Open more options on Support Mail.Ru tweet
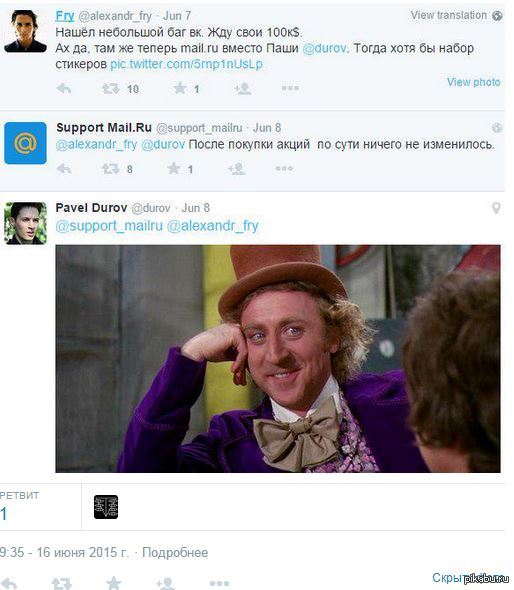 coord(284,168)
